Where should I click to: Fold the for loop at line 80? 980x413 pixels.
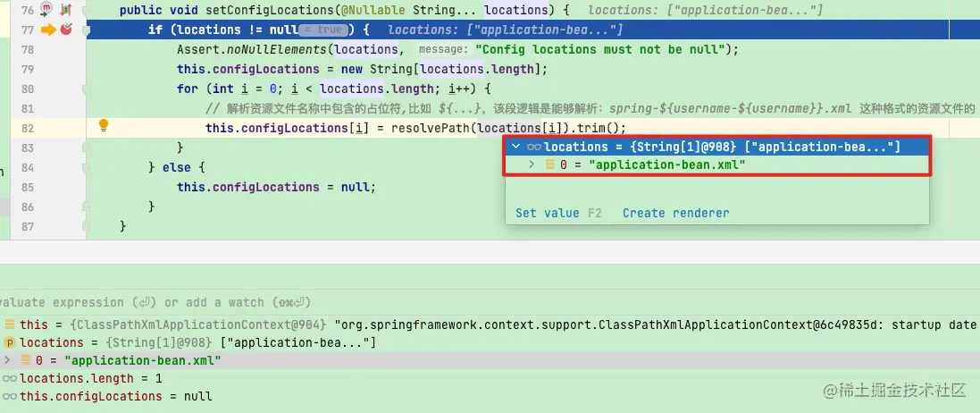pos(87,88)
